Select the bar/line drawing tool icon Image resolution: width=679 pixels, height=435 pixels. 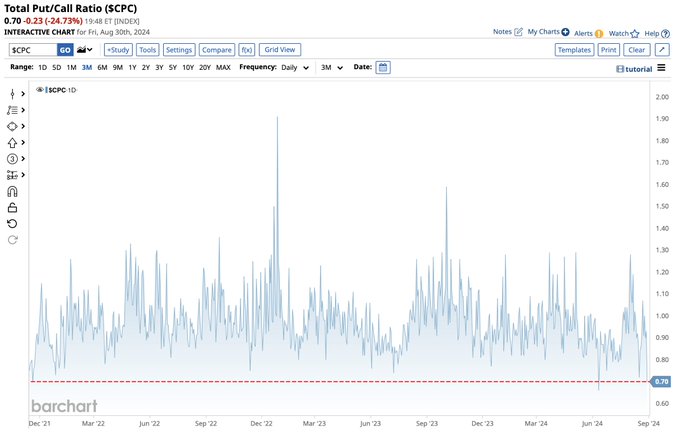pos(12,94)
